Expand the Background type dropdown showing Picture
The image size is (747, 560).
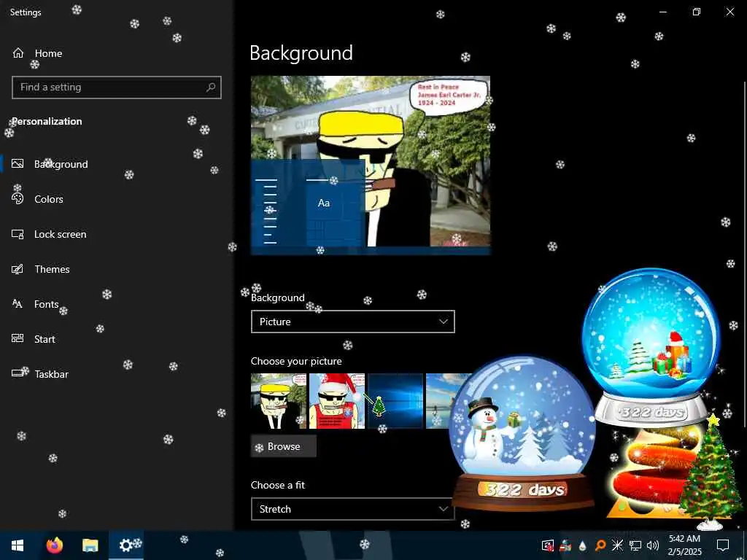coord(353,322)
